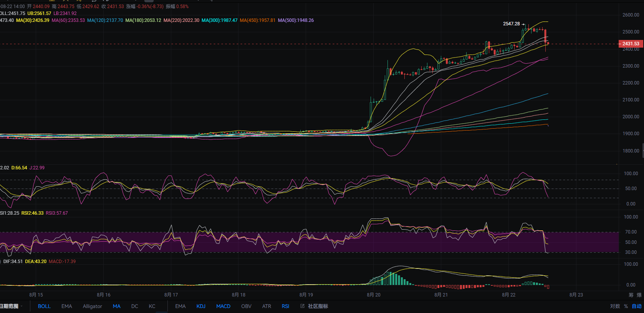Open the 筹 chip distribution panel
644x313 pixels.
(631, 295)
